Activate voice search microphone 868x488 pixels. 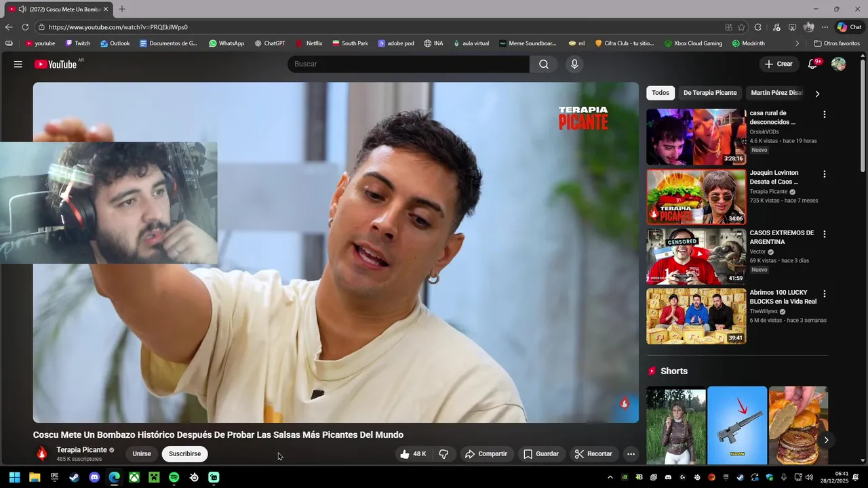point(574,64)
